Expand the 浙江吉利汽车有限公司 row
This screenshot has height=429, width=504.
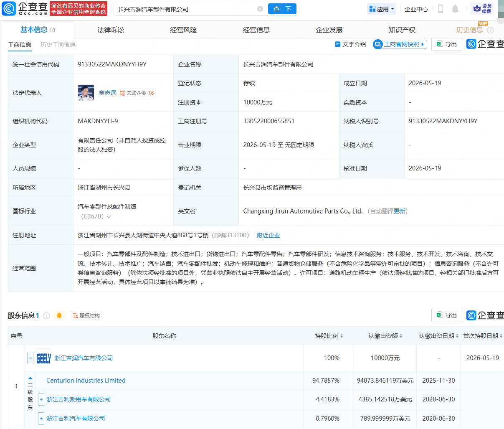[x=41, y=418]
